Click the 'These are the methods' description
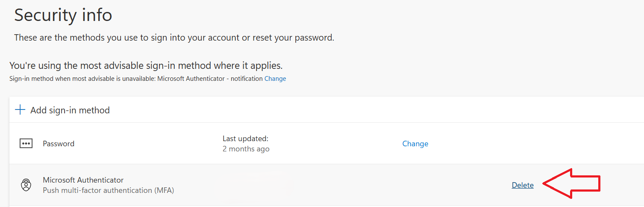The height and width of the screenshot is (207, 644). (174, 38)
